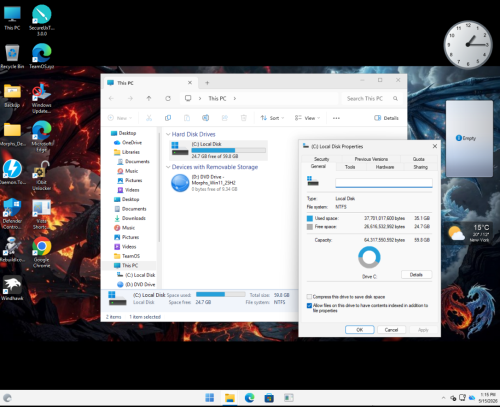Switch to the Hardware tab
This screenshot has height=407, width=500.
click(x=385, y=167)
